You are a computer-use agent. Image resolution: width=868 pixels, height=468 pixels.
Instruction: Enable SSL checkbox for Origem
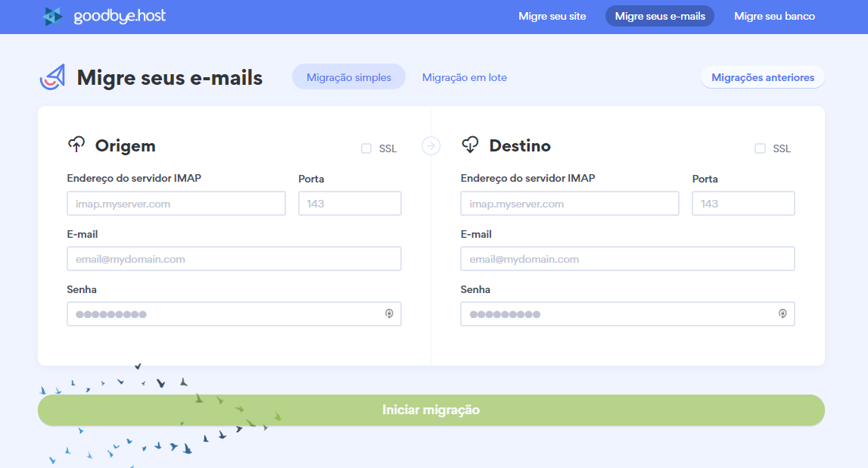tap(366, 148)
